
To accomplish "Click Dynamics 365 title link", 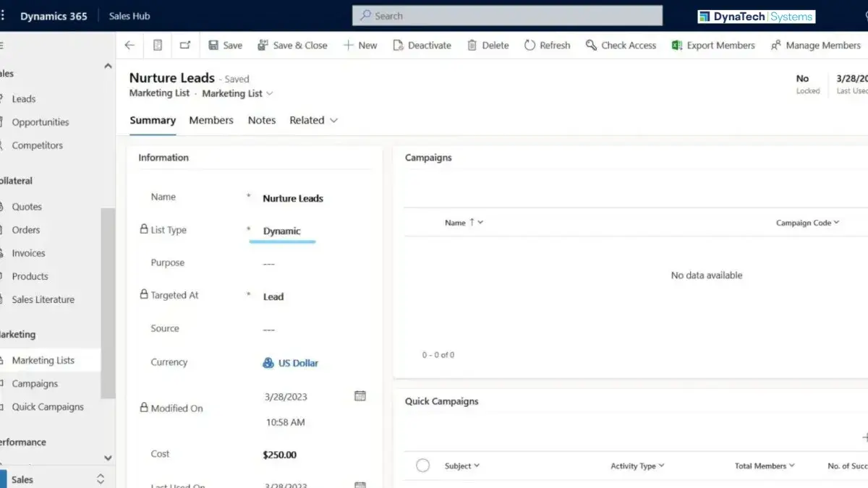I will pyautogui.click(x=54, y=16).
